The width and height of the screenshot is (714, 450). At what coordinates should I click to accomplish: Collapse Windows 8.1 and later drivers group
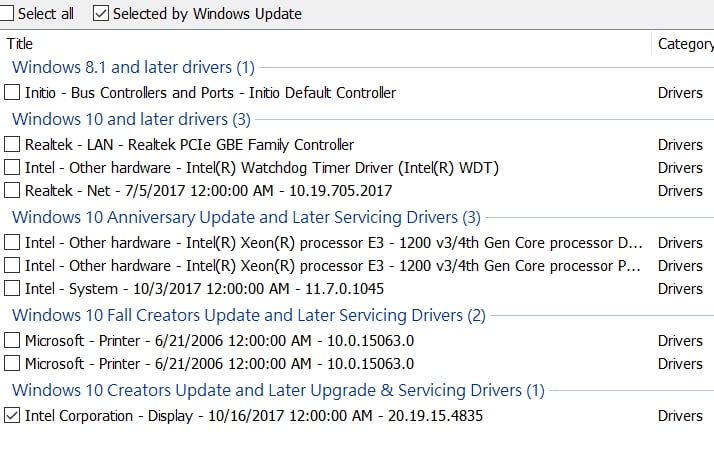(133, 67)
